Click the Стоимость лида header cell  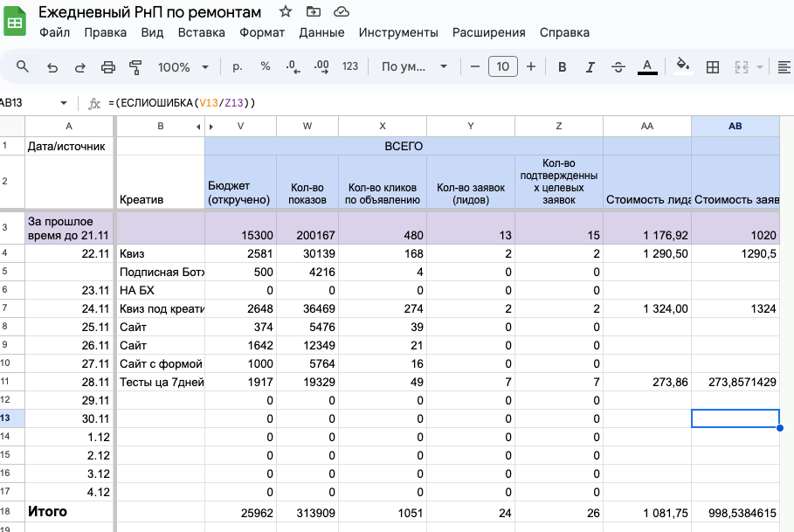point(647,183)
